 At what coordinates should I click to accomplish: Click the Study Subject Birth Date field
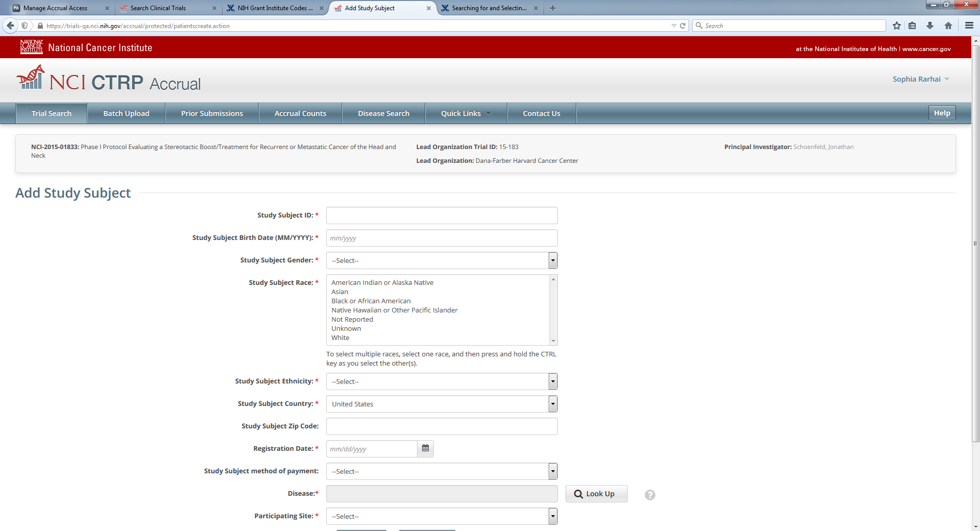(x=442, y=238)
